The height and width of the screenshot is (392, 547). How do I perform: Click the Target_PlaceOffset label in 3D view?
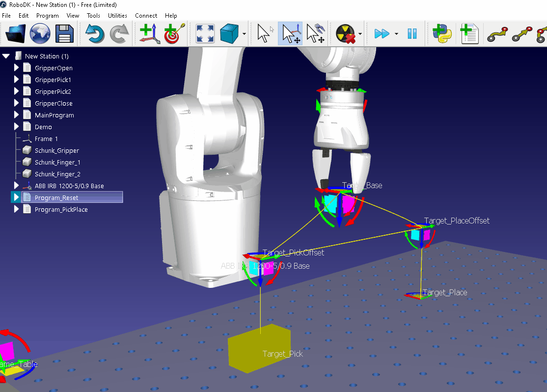[x=457, y=221]
